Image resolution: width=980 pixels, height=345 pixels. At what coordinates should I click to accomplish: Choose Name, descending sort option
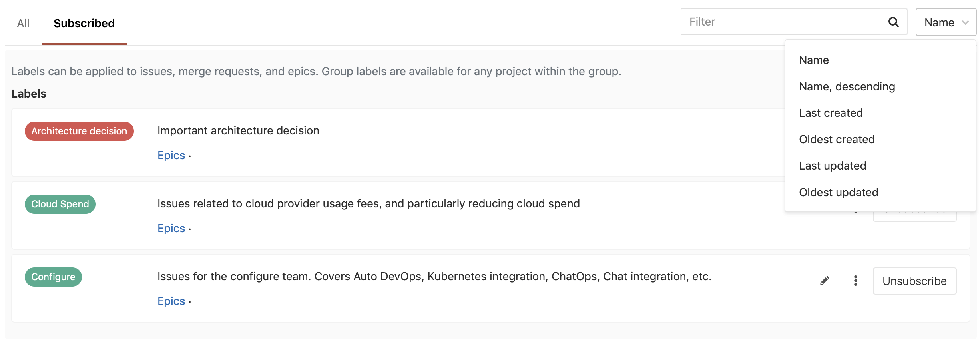[x=847, y=86]
